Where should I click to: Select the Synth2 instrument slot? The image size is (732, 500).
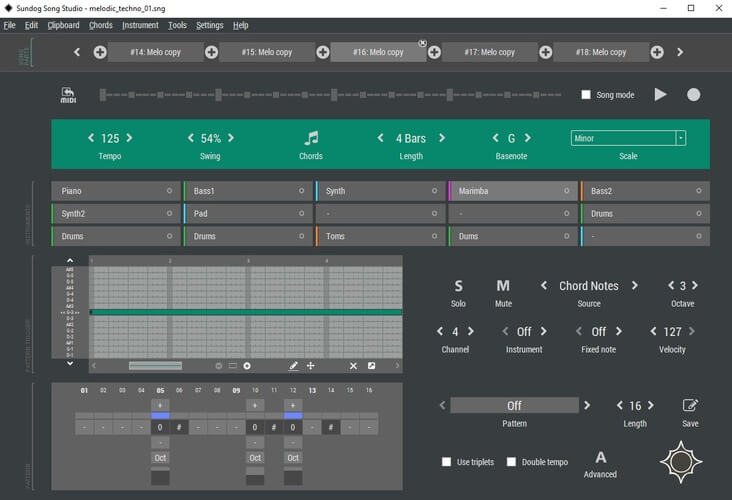(116, 213)
